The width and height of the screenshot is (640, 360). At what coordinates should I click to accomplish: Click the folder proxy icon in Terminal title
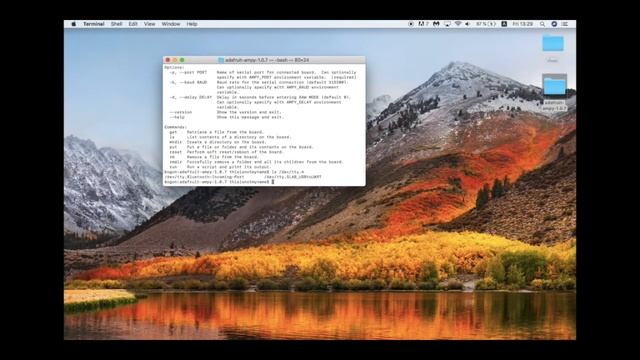221,60
